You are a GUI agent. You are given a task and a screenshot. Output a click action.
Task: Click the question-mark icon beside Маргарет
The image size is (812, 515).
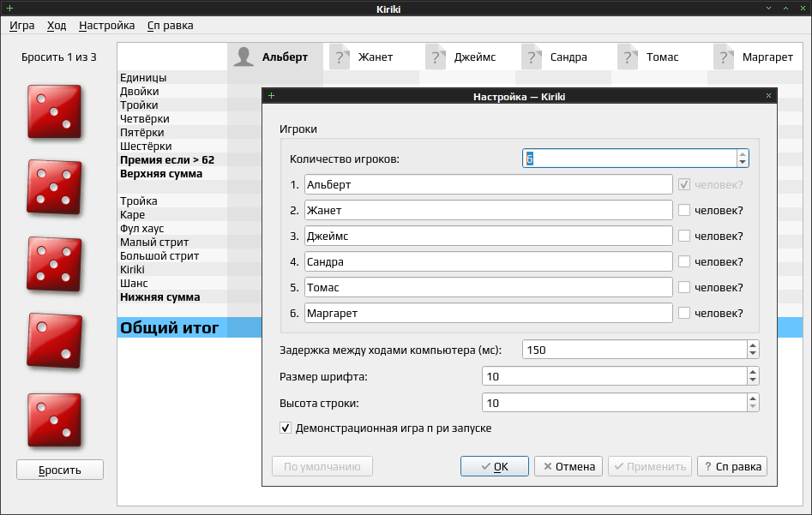point(724,57)
